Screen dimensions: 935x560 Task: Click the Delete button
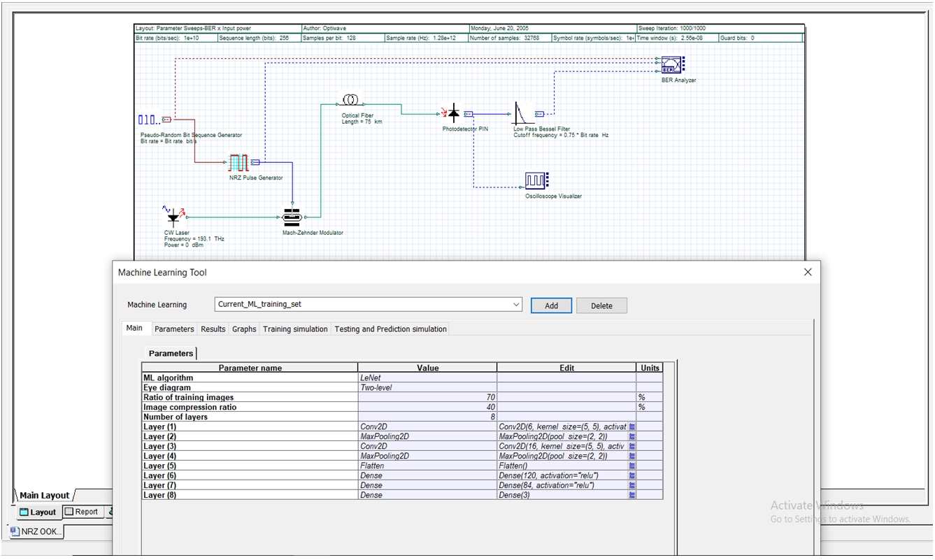point(601,306)
